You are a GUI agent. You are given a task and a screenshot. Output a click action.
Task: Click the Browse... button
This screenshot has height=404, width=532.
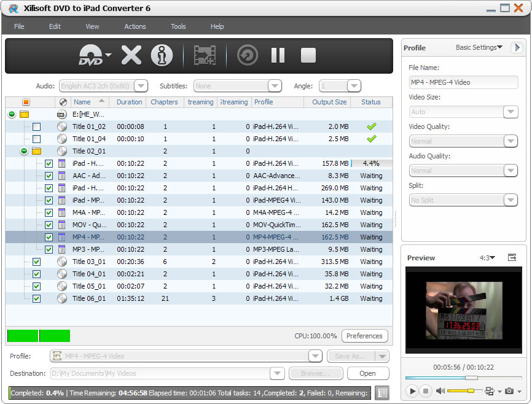(x=316, y=373)
